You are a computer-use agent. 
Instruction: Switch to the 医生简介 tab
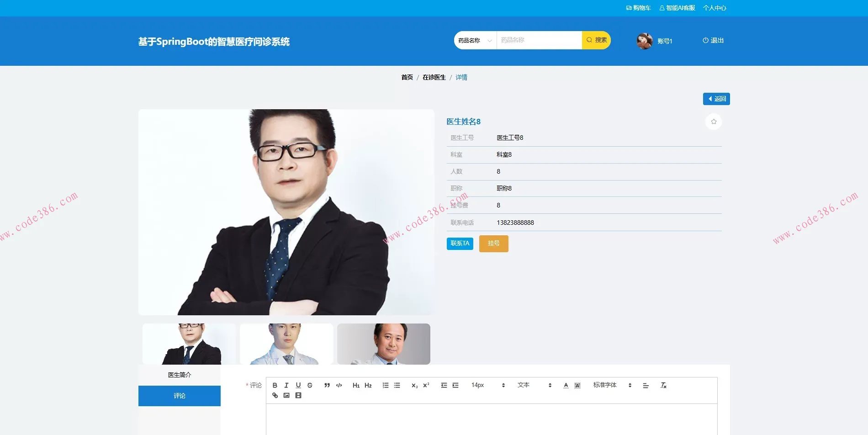[179, 374]
